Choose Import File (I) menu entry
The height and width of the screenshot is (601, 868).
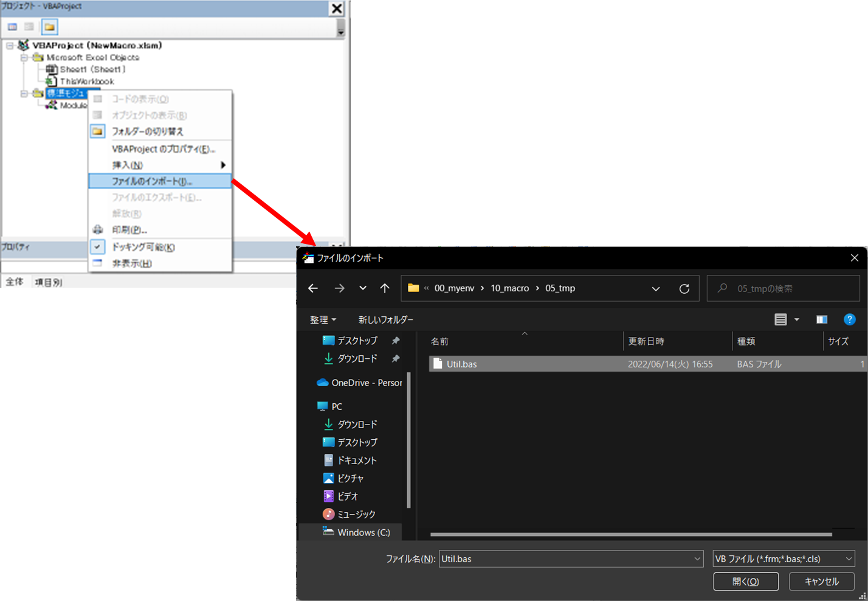pyautogui.click(x=160, y=181)
